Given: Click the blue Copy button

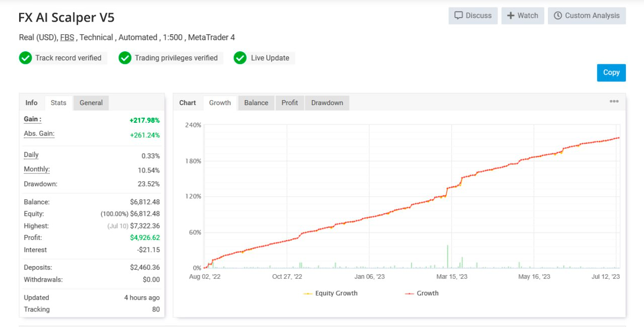Looking at the screenshot, I should click(x=611, y=72).
